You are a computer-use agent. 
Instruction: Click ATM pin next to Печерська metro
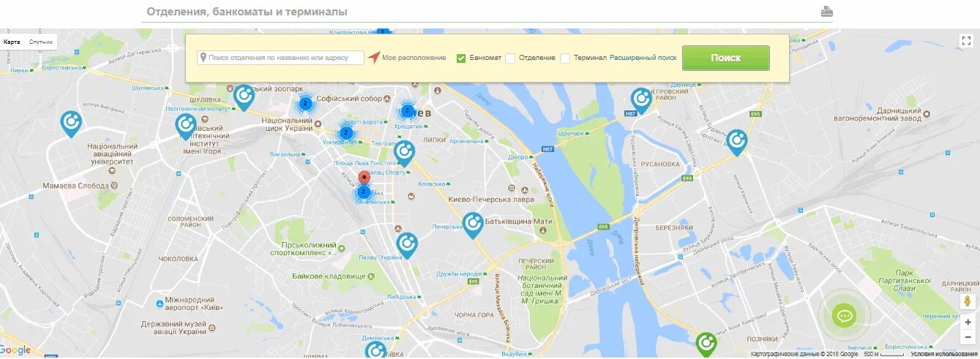pyautogui.click(x=473, y=225)
